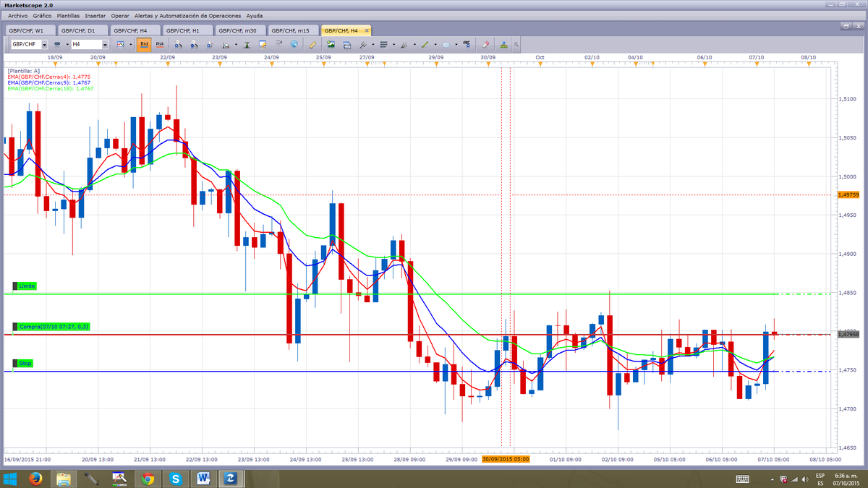Click the Limite order label
This screenshot has height=488, width=868.
tap(26, 286)
